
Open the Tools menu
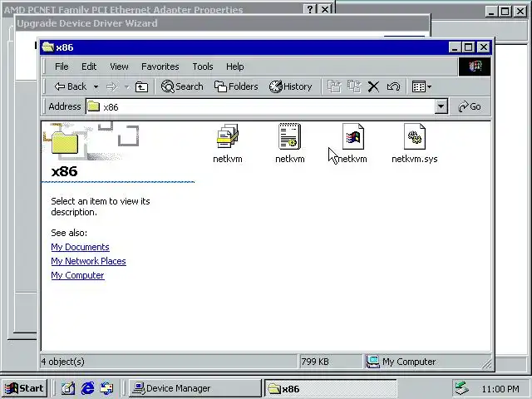203,66
